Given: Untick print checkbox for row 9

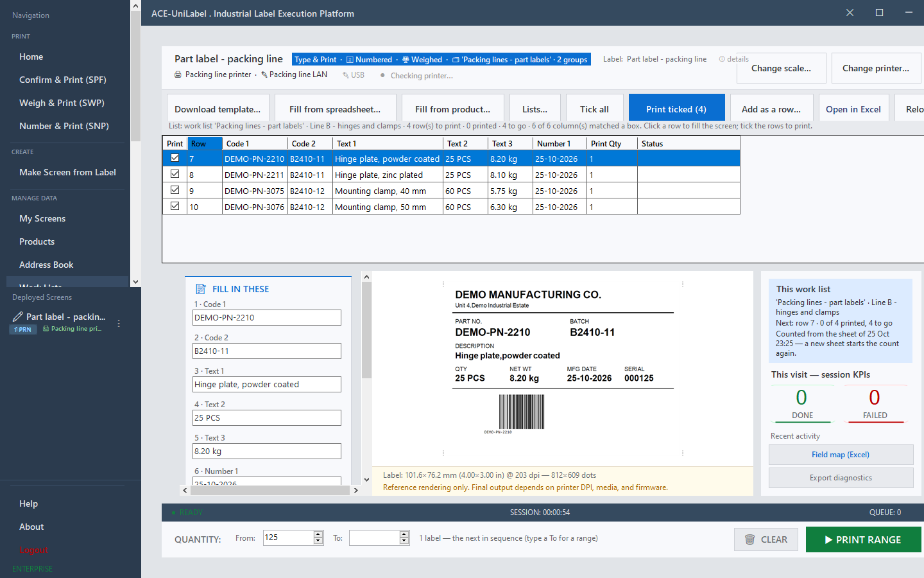Looking at the screenshot, I should (175, 190).
